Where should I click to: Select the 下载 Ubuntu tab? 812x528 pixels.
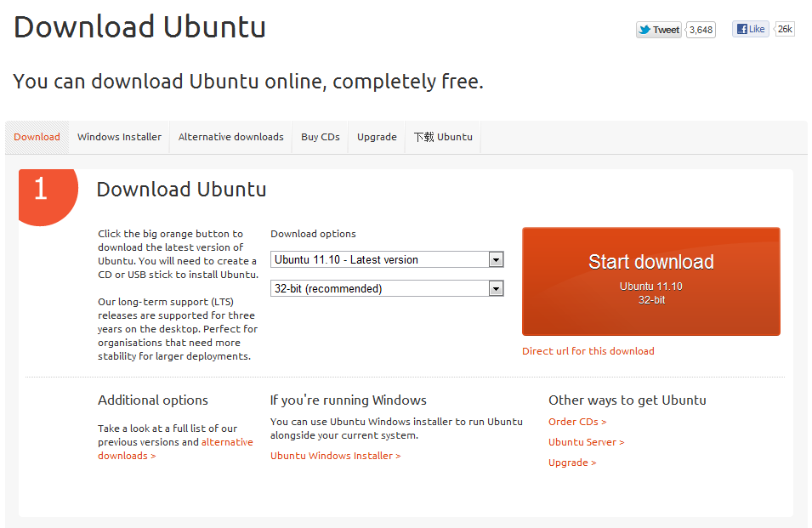pyautogui.click(x=443, y=137)
